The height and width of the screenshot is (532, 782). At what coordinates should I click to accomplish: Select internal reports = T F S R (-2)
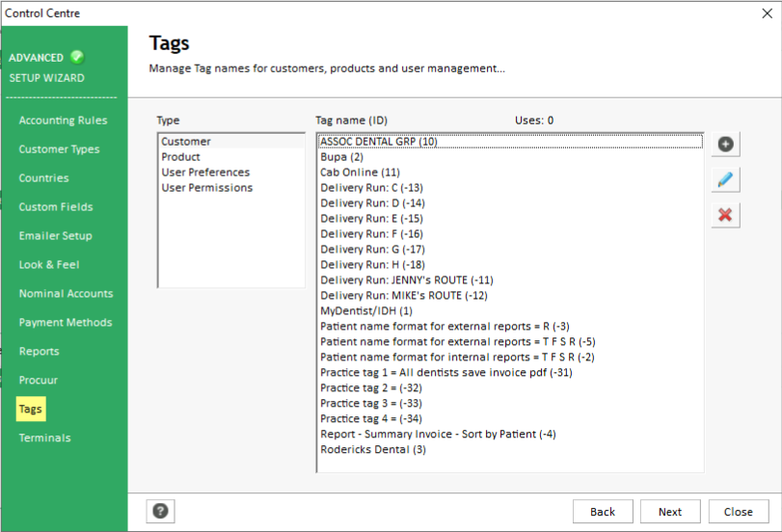click(510, 358)
